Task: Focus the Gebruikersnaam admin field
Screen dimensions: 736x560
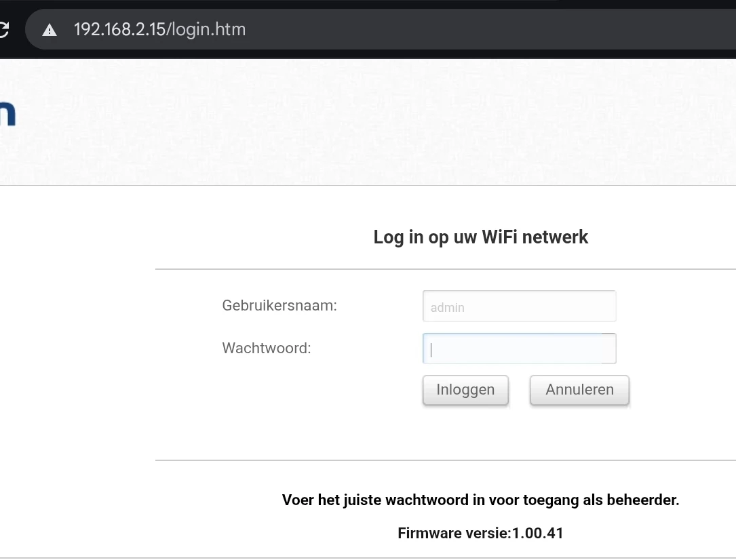Action: click(x=519, y=306)
